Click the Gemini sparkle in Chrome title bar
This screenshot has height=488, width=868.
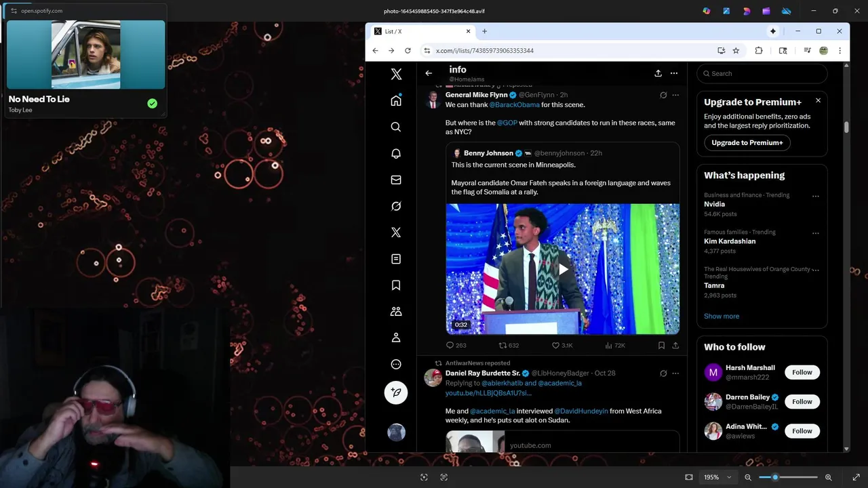point(772,31)
